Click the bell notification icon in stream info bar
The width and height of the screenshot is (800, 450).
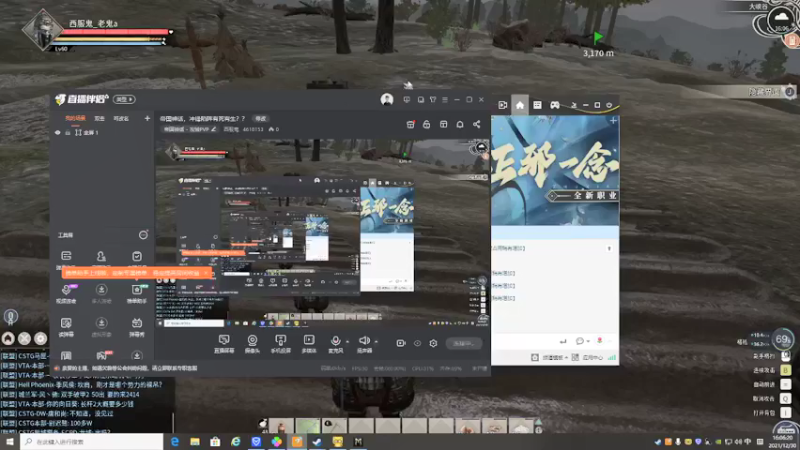coord(460,124)
